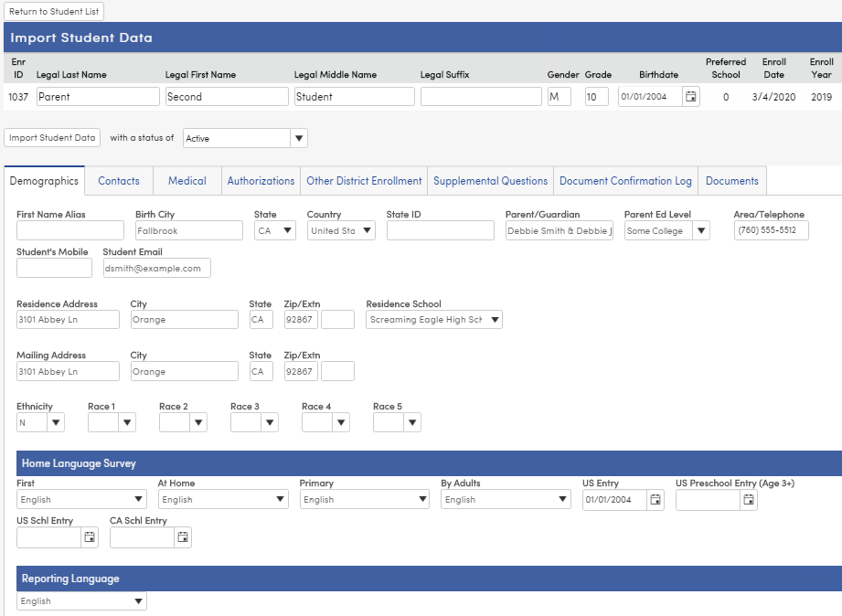The width and height of the screenshot is (842, 616).
Task: Open the US Entry calendar icon
Action: click(655, 499)
